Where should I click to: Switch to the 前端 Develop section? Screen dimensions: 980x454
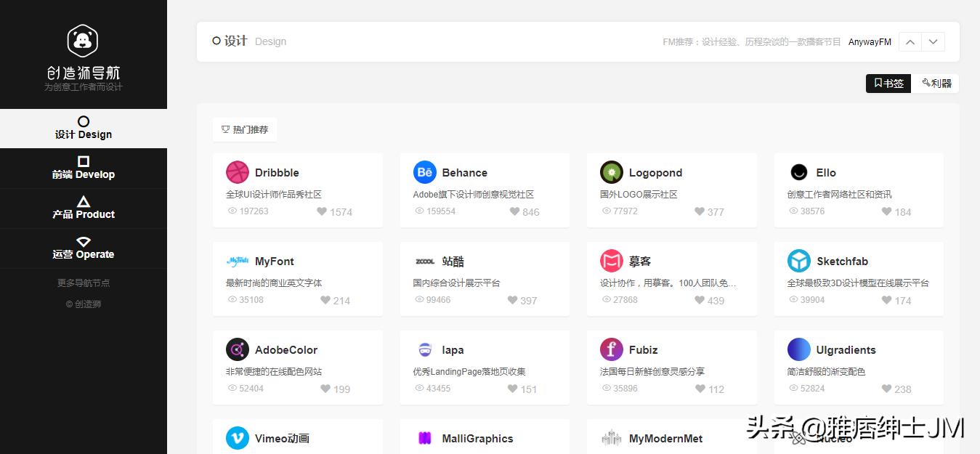pos(83,174)
